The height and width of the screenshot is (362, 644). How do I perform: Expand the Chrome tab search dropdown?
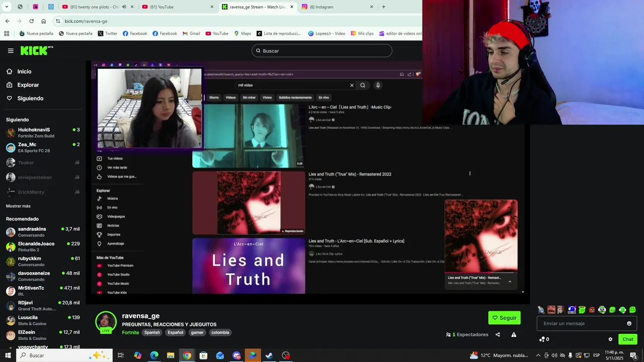coord(7,7)
